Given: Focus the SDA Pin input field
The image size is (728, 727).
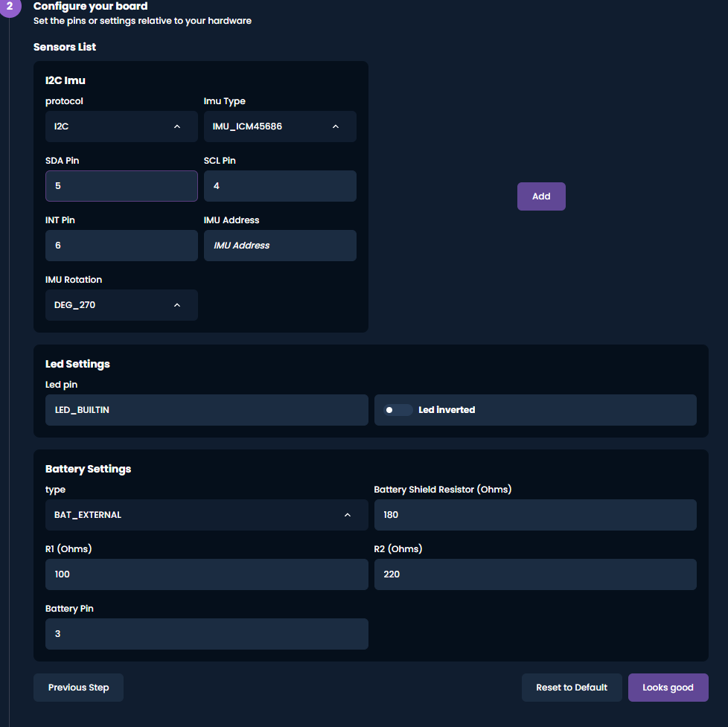Looking at the screenshot, I should coord(121,186).
